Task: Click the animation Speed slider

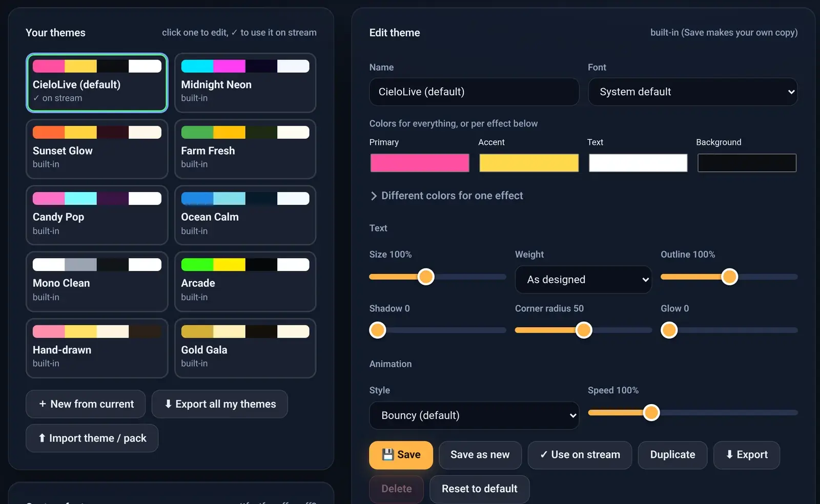Action: tap(693, 412)
